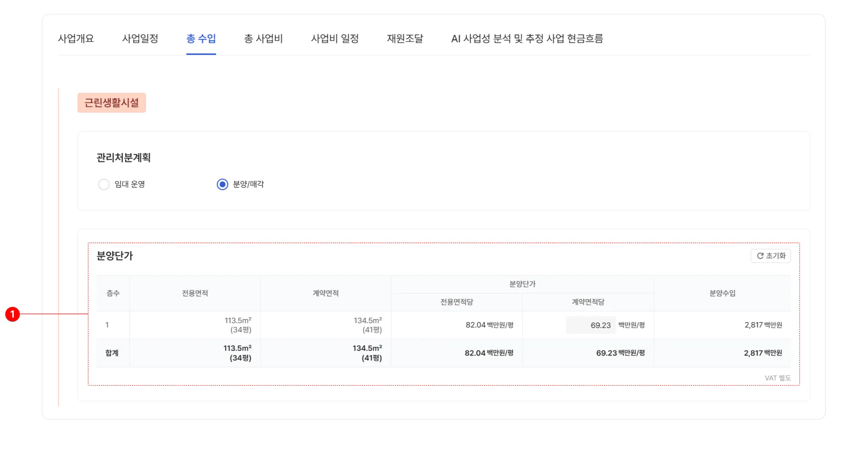Click the 2,817 백만원 revenue cell in row 1

pyautogui.click(x=763, y=325)
